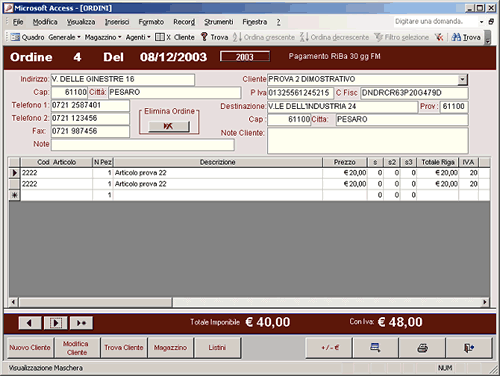Click the exit door icon button
The height and width of the screenshot is (376, 500).
pos(469,348)
